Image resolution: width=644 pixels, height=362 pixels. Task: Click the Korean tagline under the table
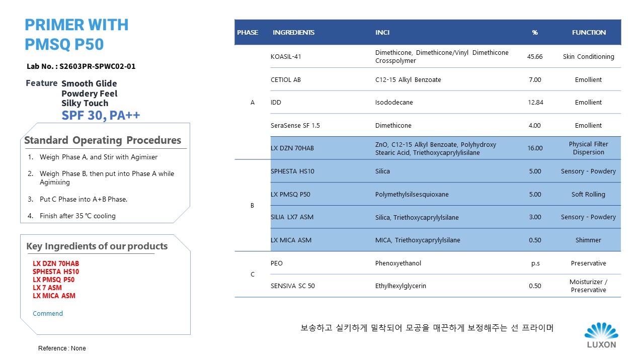click(x=427, y=328)
